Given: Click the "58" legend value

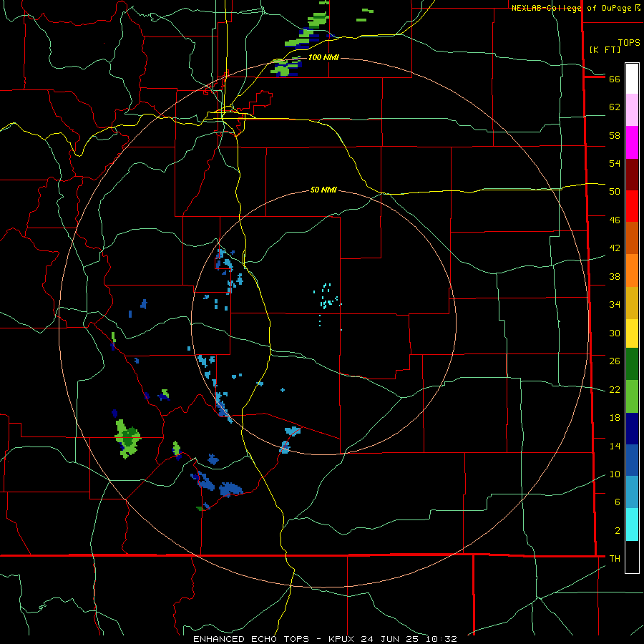Looking at the screenshot, I should [x=615, y=135].
